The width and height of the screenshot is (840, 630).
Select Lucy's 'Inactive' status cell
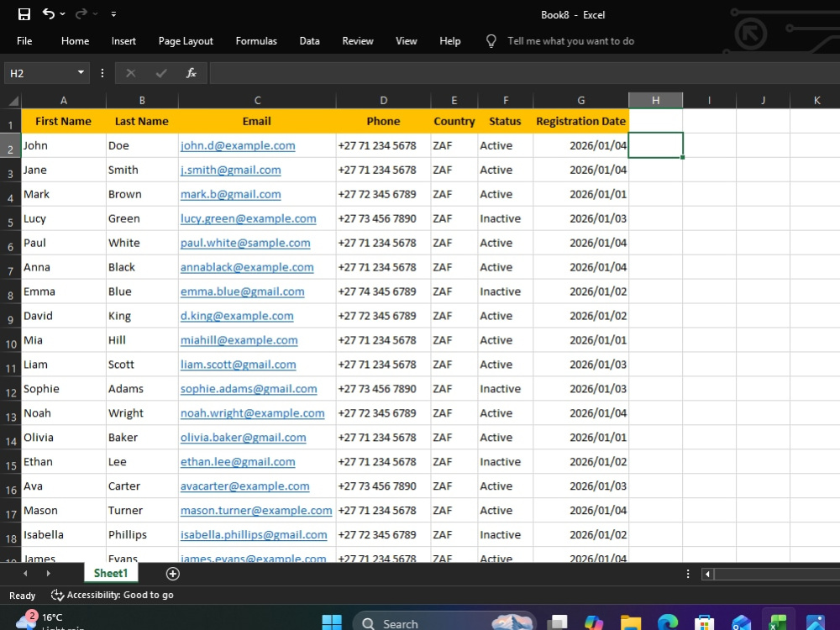(505, 218)
